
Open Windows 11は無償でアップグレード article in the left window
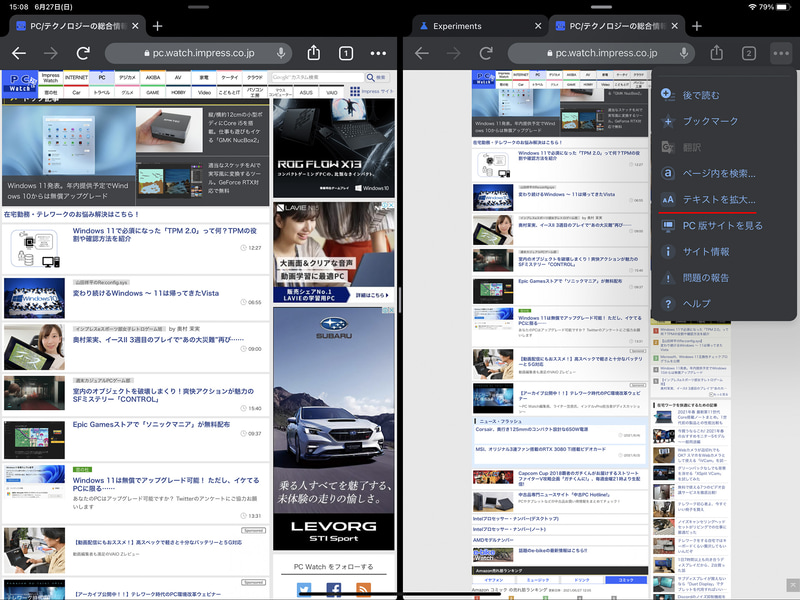pos(166,484)
